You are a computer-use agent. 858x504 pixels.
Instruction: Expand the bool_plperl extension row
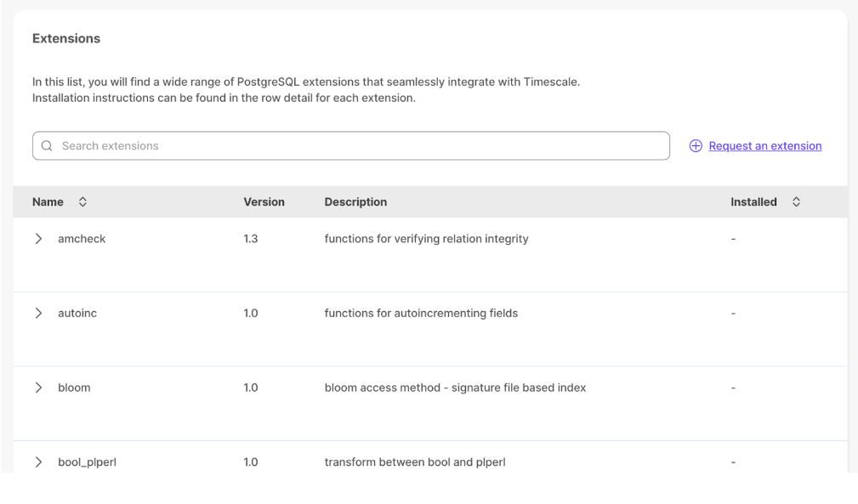coord(39,462)
